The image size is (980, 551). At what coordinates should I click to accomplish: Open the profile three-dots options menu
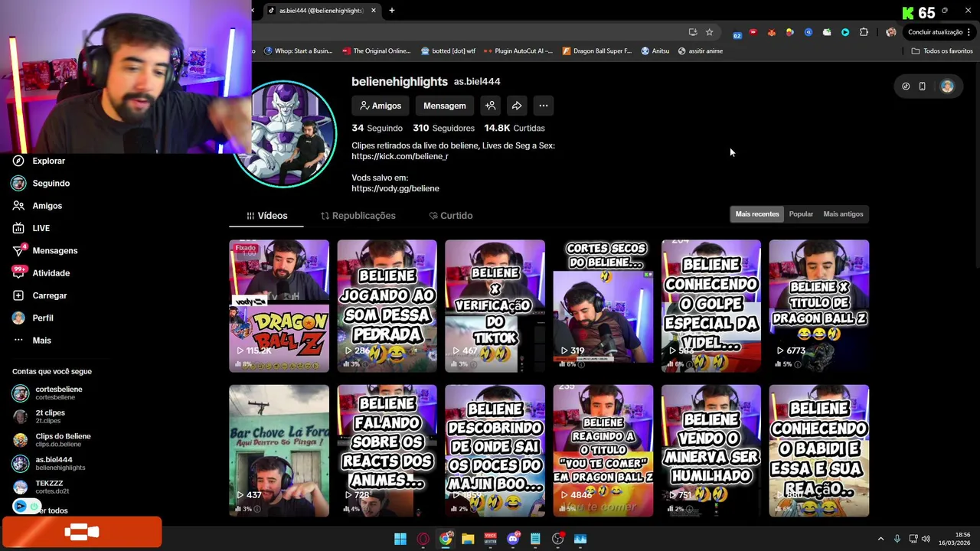tap(543, 106)
